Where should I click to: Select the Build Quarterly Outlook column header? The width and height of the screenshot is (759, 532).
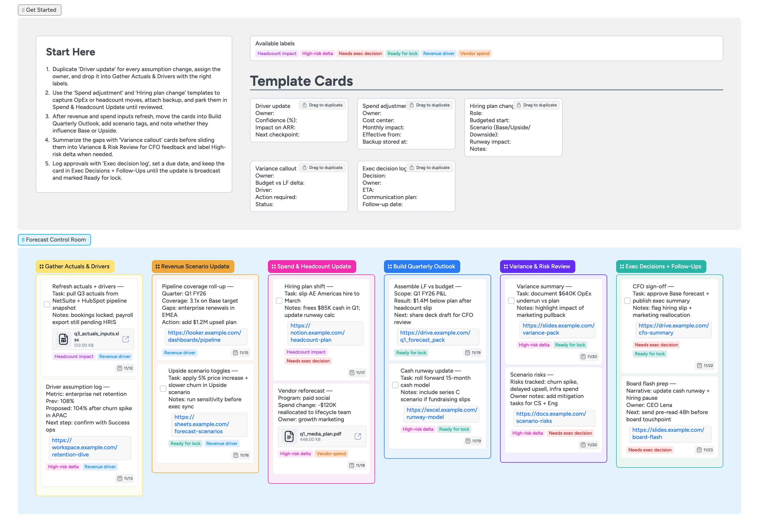point(422,266)
